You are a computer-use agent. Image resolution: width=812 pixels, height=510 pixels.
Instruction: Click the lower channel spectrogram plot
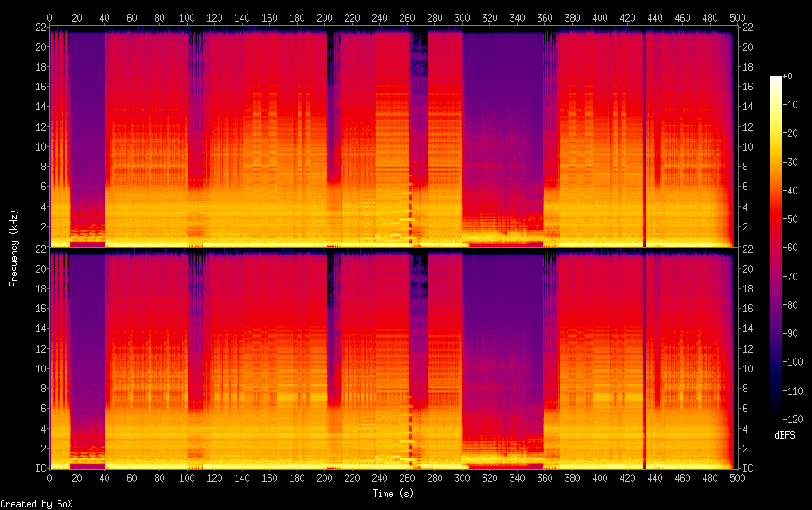[393, 359]
